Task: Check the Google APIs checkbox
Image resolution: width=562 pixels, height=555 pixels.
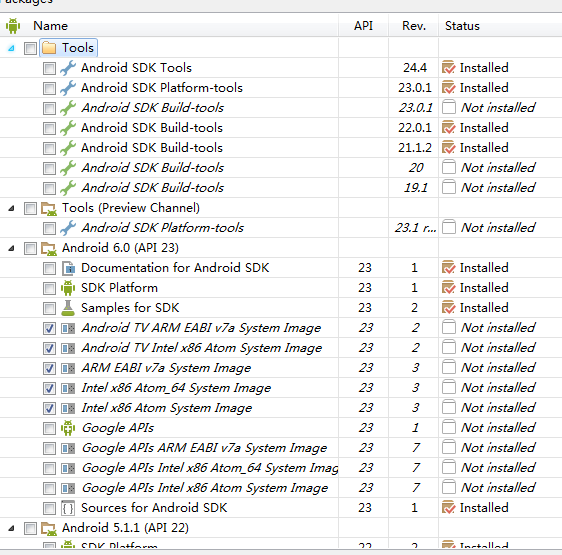Action: (49, 428)
